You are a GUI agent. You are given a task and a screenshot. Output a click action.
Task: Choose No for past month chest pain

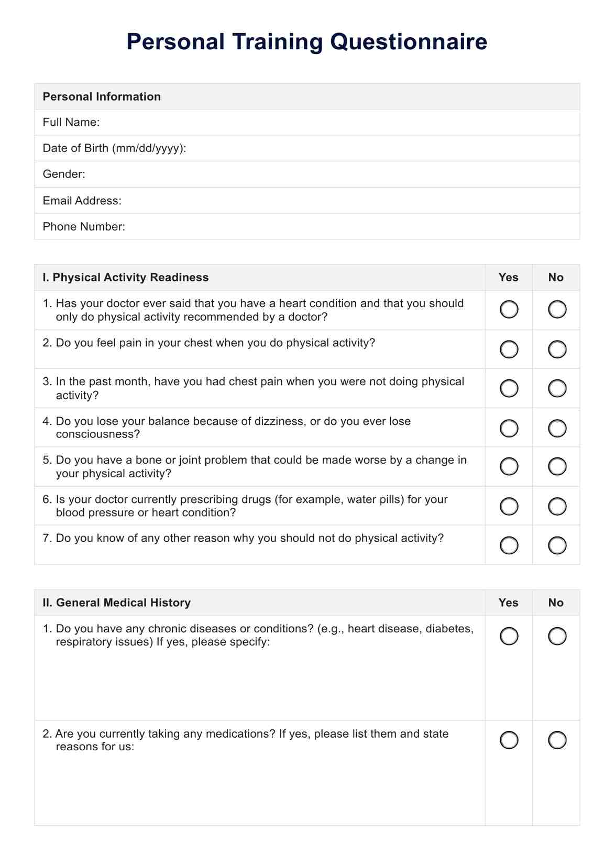point(557,388)
